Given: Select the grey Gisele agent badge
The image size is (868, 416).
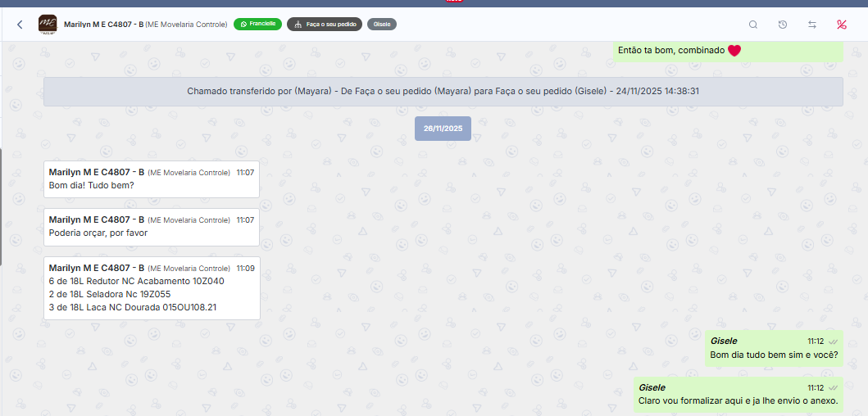Looking at the screenshot, I should point(382,25).
